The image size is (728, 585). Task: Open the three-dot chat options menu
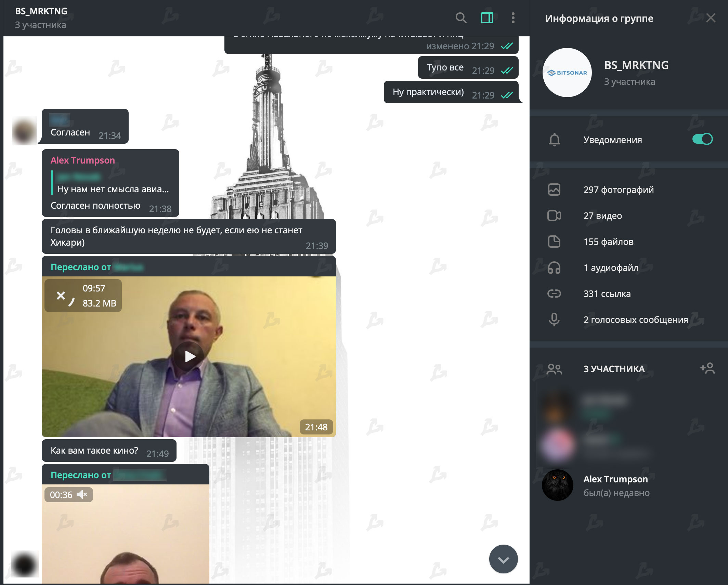pyautogui.click(x=513, y=18)
